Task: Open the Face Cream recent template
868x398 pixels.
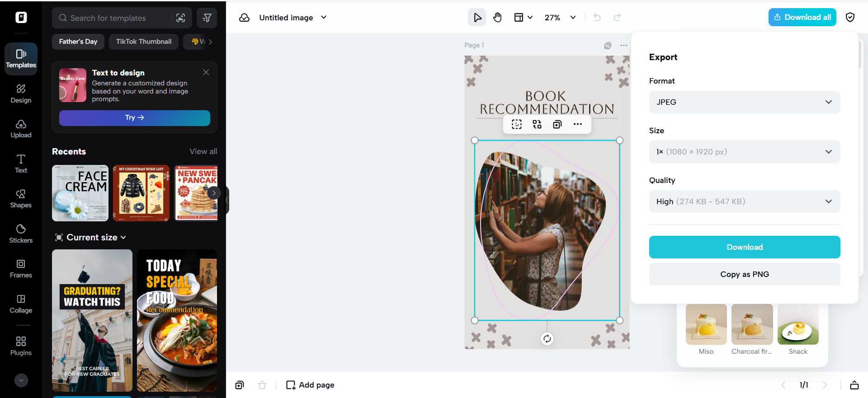Action: point(80,193)
